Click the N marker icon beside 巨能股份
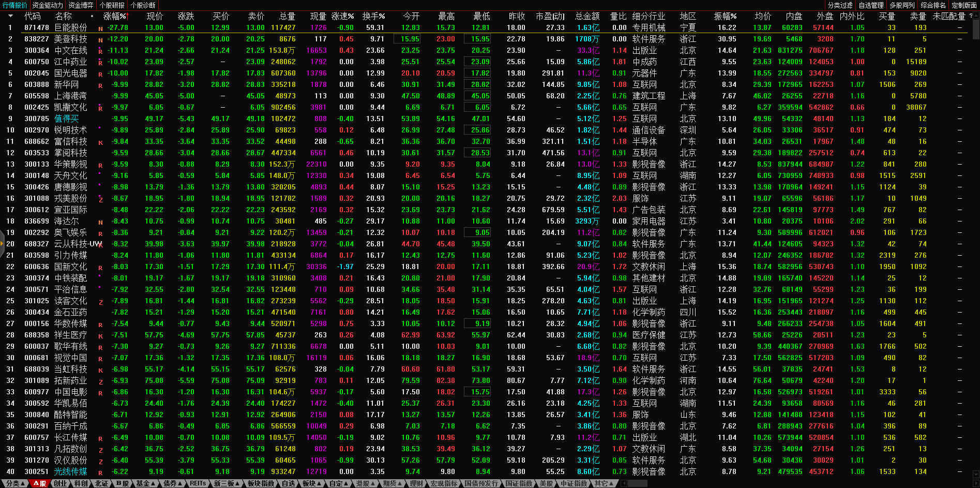This screenshot has height=488, width=980. pyautogui.click(x=100, y=28)
